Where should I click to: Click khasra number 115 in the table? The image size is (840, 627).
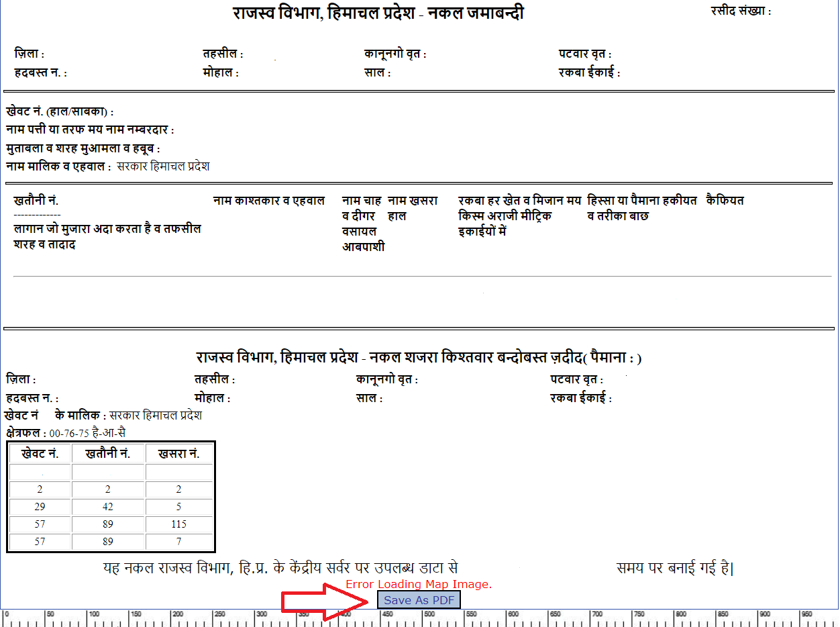coord(178,524)
